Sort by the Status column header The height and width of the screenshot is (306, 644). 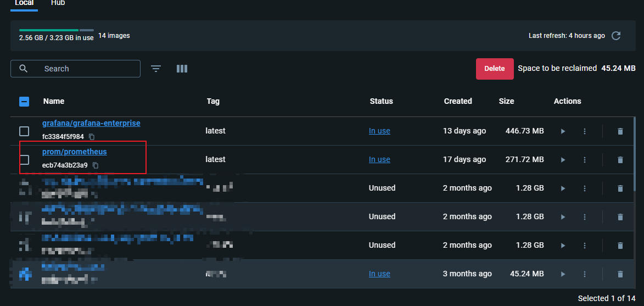[381, 101]
